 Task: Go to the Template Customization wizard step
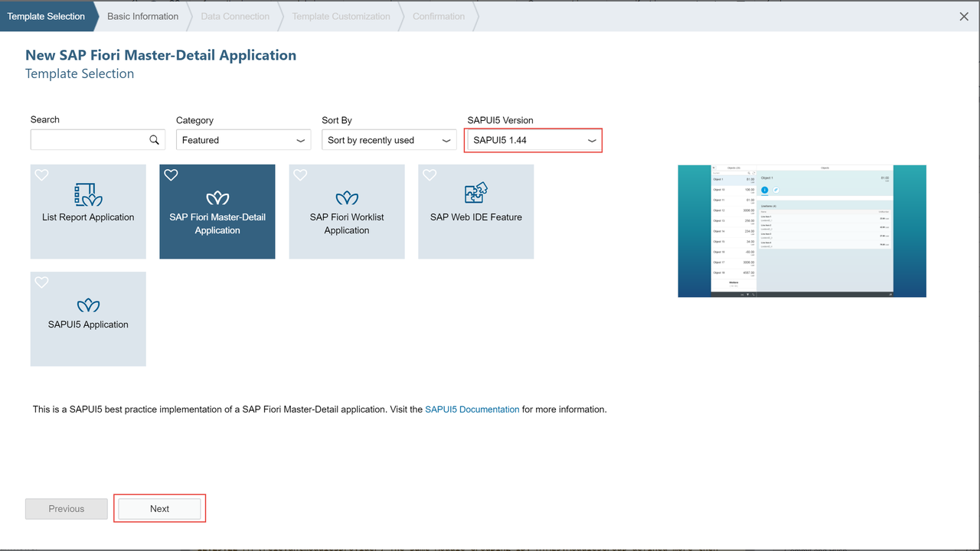pos(341,16)
